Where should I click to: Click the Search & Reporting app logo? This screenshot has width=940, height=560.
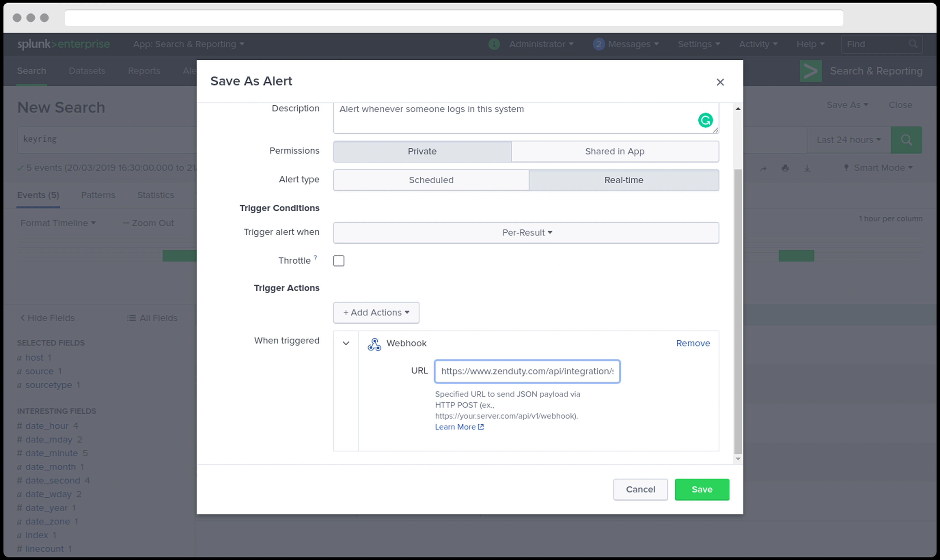point(810,71)
